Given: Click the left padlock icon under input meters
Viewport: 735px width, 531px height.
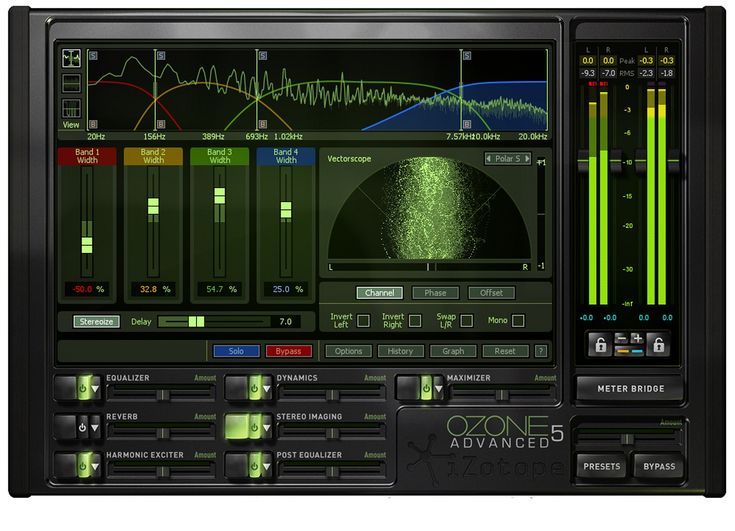Looking at the screenshot, I should (x=600, y=344).
